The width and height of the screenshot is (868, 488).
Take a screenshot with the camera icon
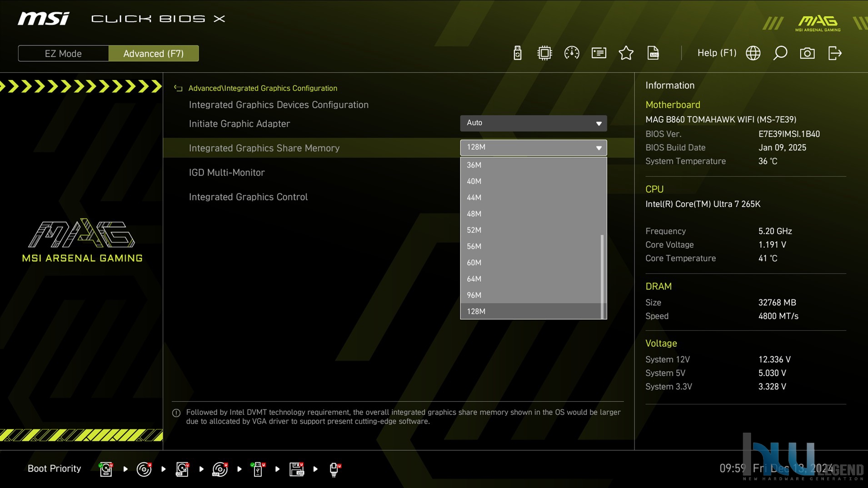coord(807,53)
